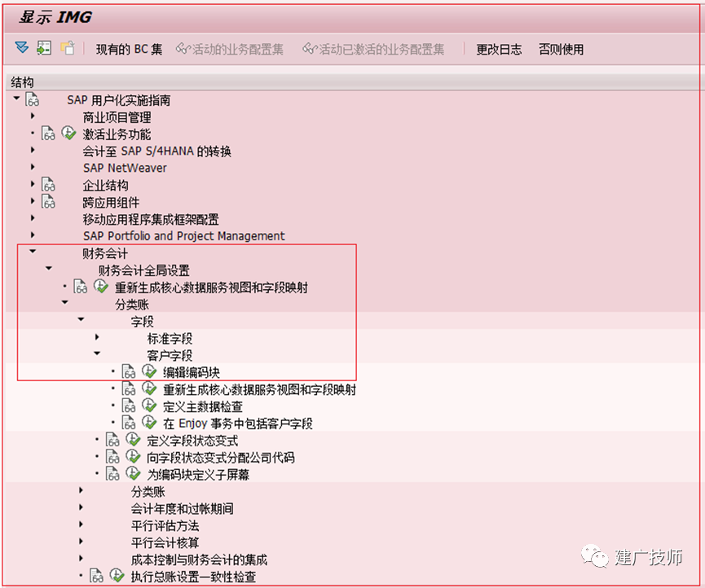Execute the 编辑编码块 activity

[149, 371]
